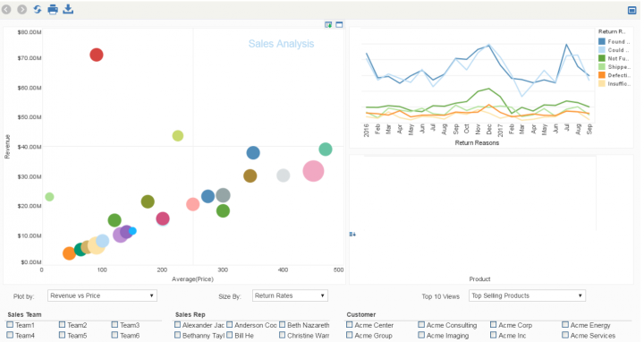
Task: Click the Return R.. legend title
Action: point(612,31)
